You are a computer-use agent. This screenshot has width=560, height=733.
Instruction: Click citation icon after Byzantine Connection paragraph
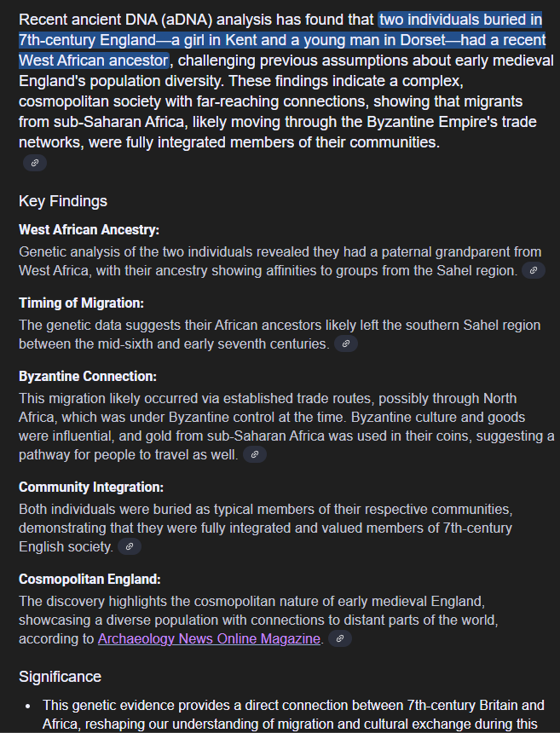coord(255,454)
